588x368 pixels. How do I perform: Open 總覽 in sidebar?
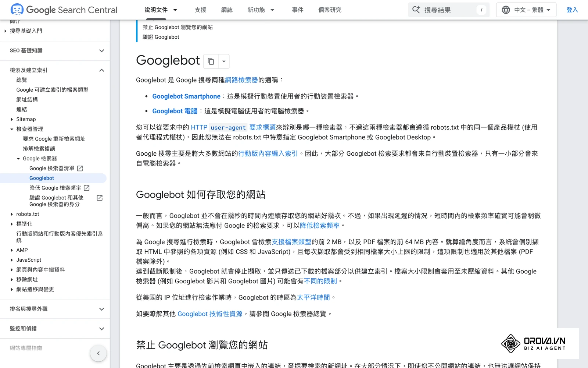(x=22, y=80)
